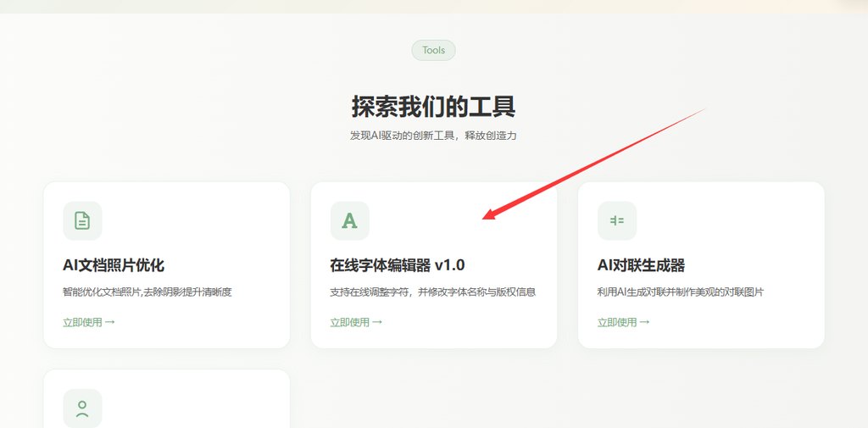Viewport: 868px width, 428px height.
Task: Select the AI文档照片优化 card title
Action: [114, 266]
